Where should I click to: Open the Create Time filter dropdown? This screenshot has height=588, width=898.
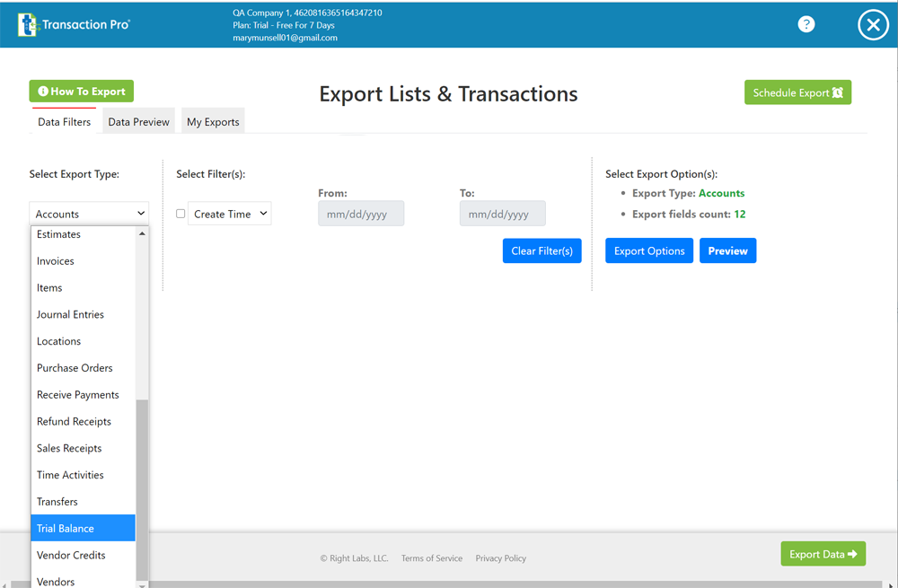pos(230,214)
